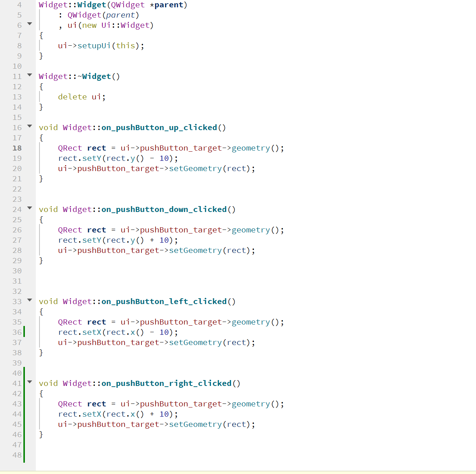Screen dimensions: 476x474
Task: Click the 'this' keyword in setupUi
Action: [x=125, y=46]
